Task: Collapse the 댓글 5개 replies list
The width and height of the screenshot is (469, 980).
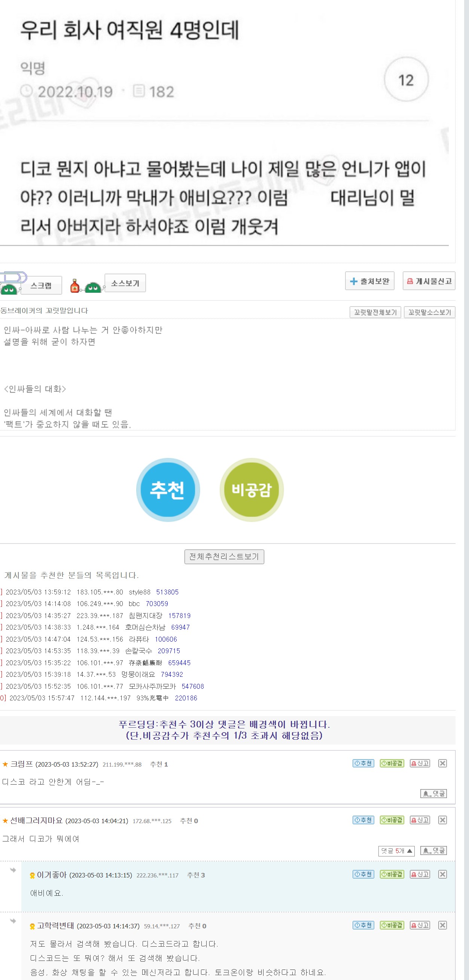Action: pos(396,850)
